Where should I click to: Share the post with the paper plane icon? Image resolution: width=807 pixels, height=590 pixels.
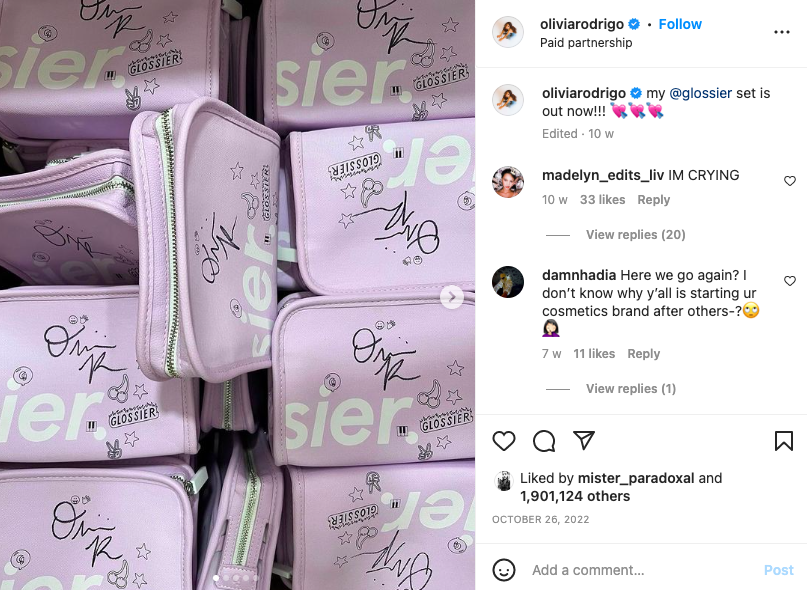point(584,440)
